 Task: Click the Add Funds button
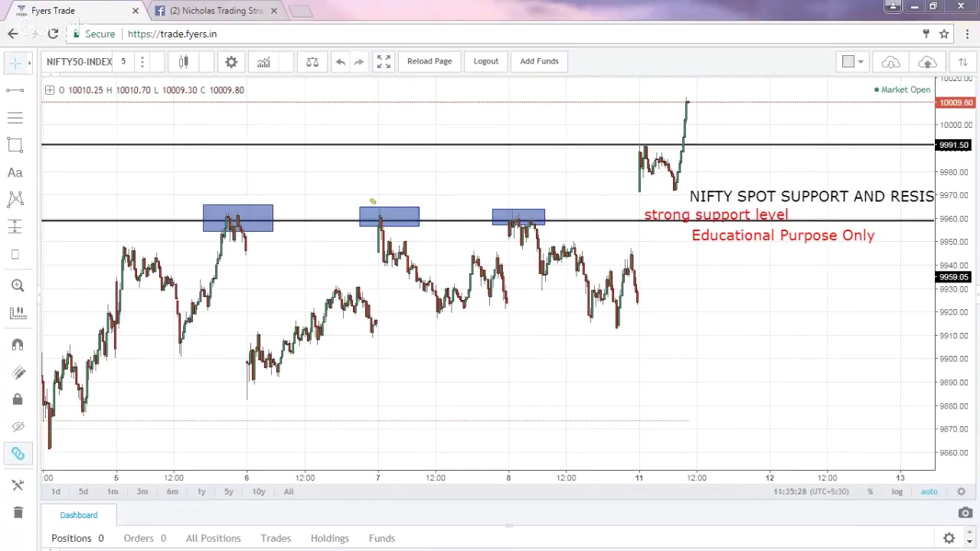[x=540, y=61]
